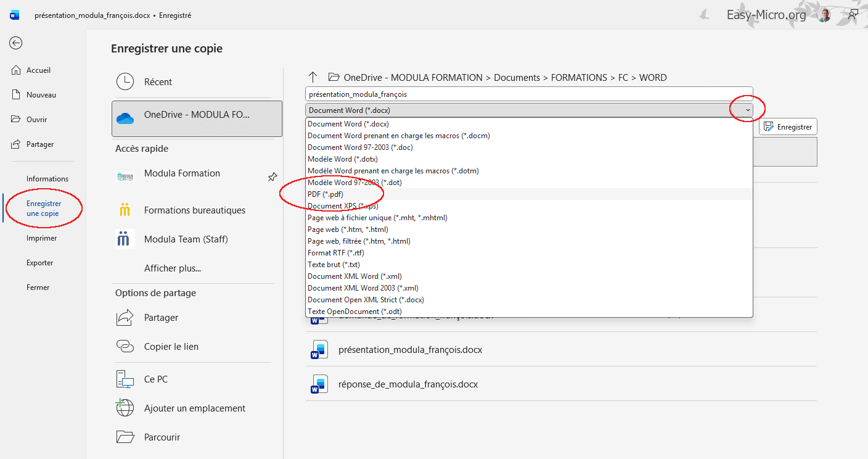
Task: Choose Format RTF (*.rtf) option
Action: tap(335, 253)
